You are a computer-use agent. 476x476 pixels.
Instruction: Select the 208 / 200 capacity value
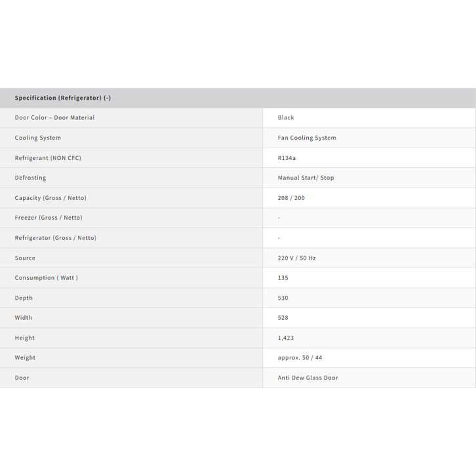291,198
